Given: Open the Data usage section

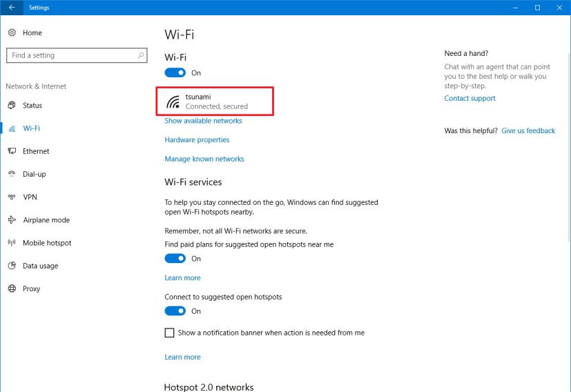Looking at the screenshot, I should click(40, 266).
